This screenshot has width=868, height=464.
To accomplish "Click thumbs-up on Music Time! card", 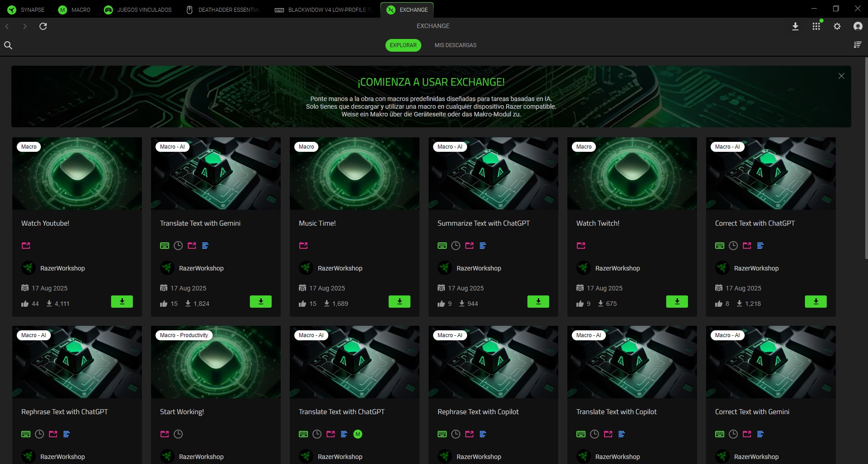I will click(x=302, y=304).
